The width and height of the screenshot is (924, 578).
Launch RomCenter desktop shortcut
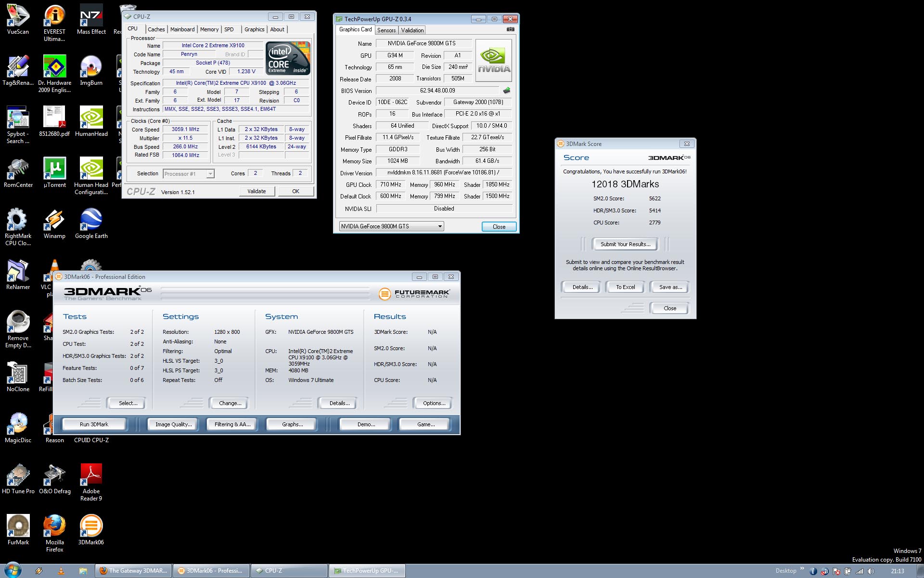coord(18,172)
